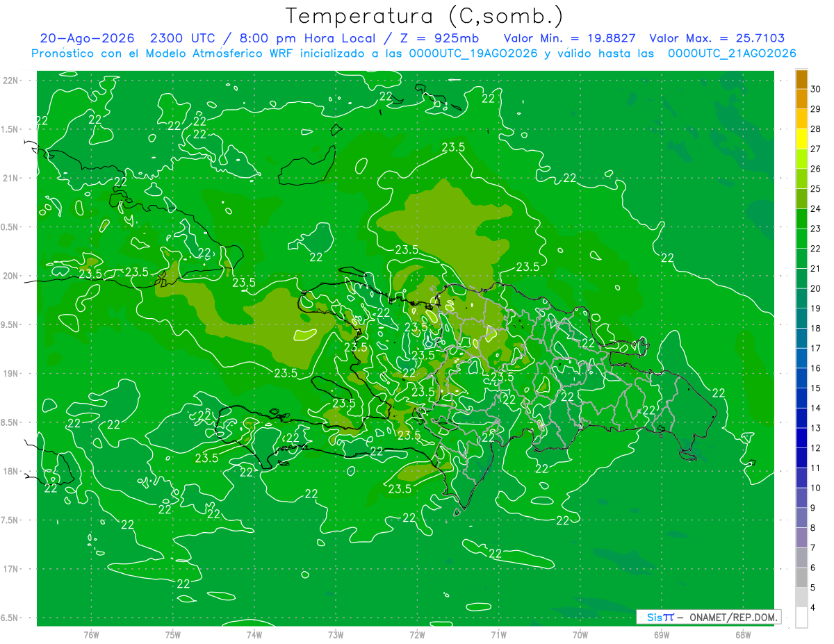The image size is (834, 644).
Task: Pick the swatch between legend values 29 and 30
Action: click(801, 99)
